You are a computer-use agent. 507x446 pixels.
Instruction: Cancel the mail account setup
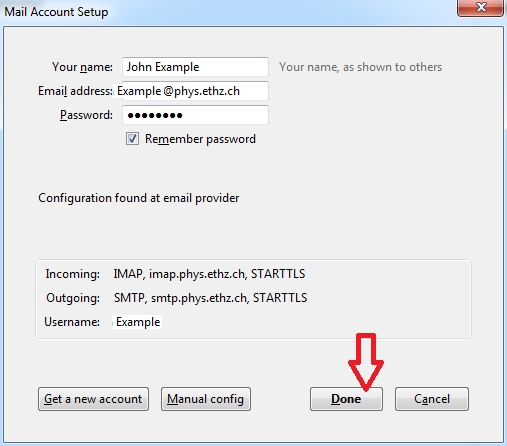tap(432, 399)
